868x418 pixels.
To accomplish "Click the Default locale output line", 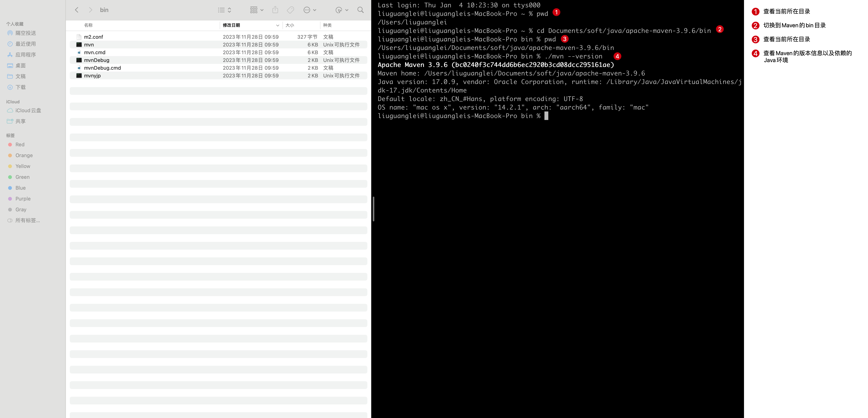I will coord(480,99).
